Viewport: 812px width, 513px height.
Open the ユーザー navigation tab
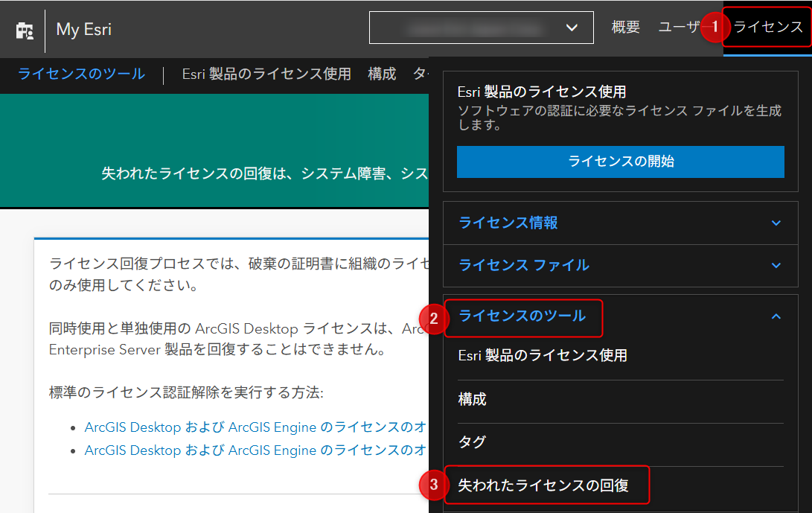tap(679, 27)
